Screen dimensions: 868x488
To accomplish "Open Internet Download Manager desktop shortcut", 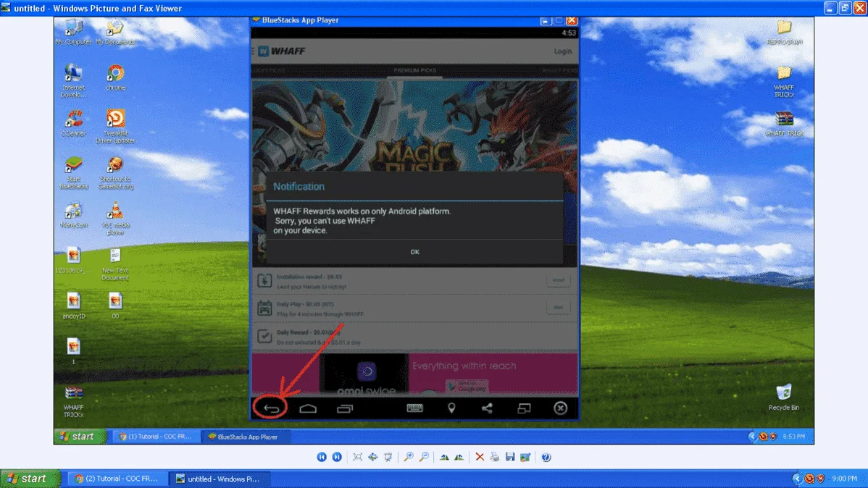I will pyautogui.click(x=74, y=81).
